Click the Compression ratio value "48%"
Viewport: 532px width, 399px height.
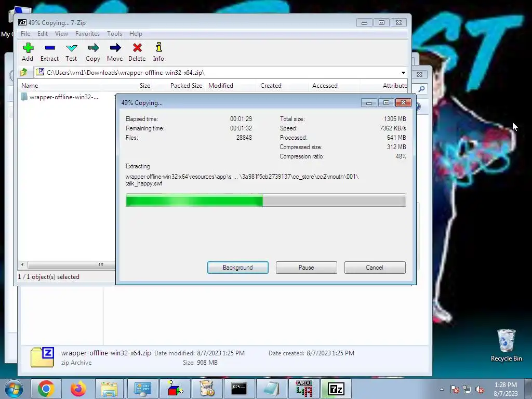coord(401,156)
